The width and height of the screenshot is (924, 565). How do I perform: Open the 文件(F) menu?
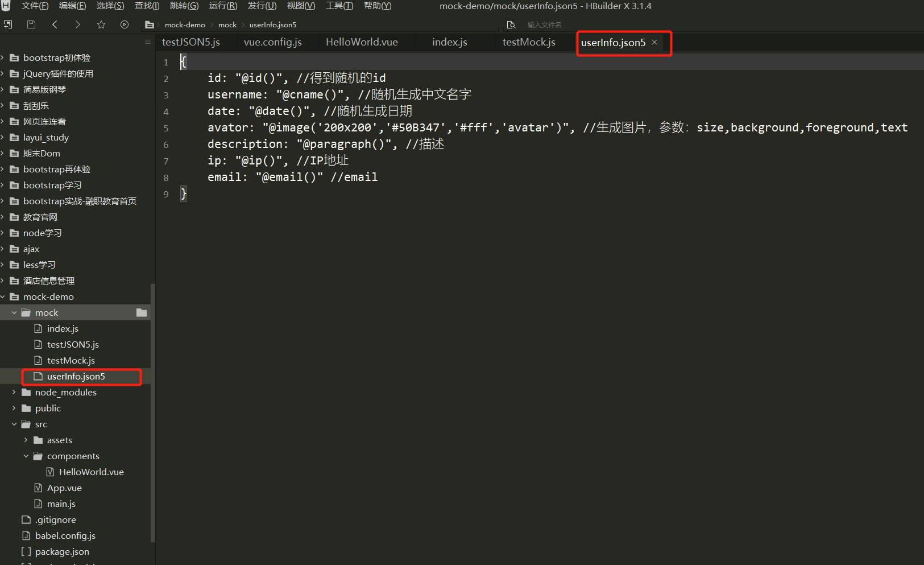[x=35, y=6]
